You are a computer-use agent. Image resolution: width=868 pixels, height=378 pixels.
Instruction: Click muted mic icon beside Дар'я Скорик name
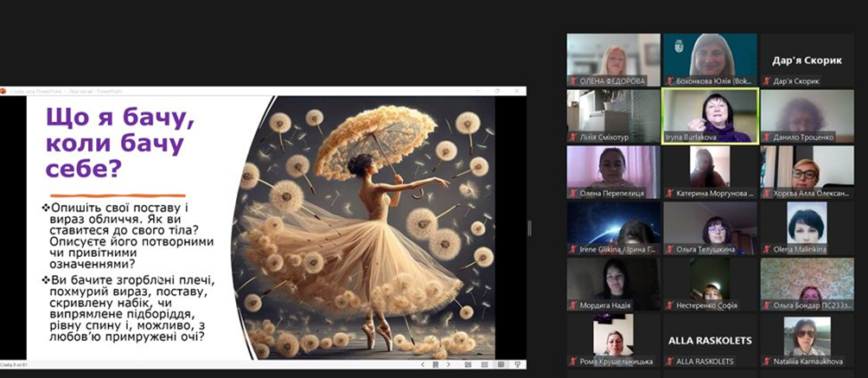pos(766,81)
